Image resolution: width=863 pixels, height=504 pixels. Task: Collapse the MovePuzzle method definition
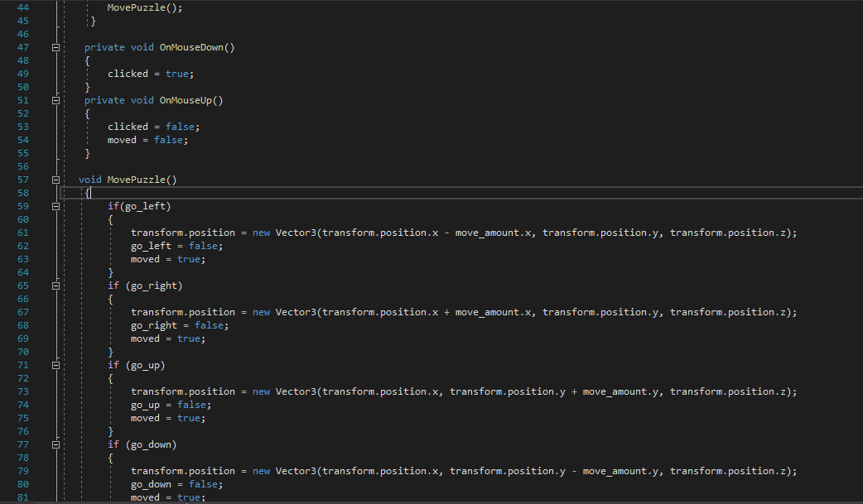pyautogui.click(x=55, y=180)
